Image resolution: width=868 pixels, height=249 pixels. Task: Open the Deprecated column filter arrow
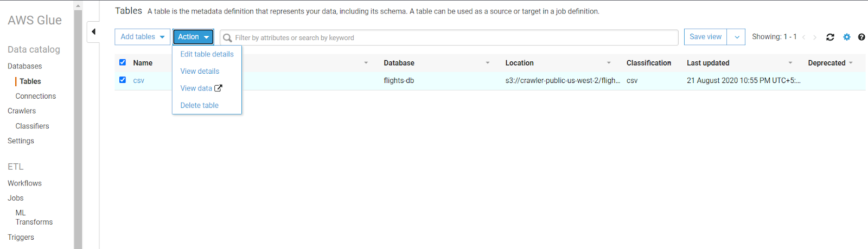click(x=851, y=63)
